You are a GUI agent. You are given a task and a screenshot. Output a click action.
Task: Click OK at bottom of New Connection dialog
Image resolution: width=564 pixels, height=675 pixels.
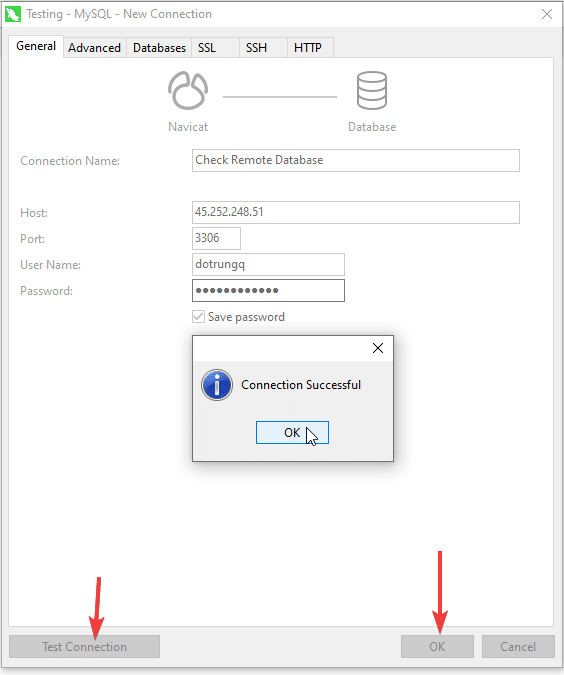coord(437,647)
